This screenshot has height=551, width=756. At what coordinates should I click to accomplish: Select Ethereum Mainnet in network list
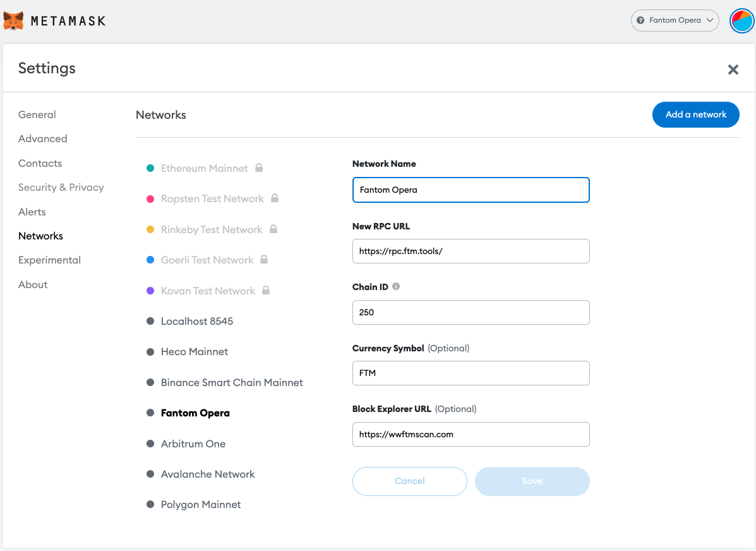point(205,168)
